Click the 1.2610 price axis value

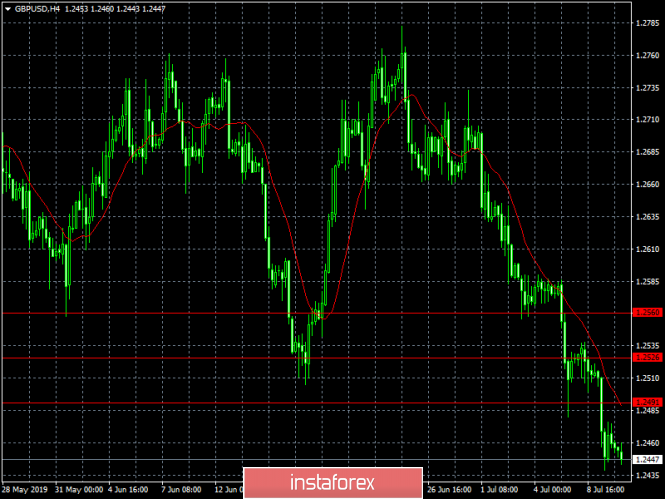point(648,249)
